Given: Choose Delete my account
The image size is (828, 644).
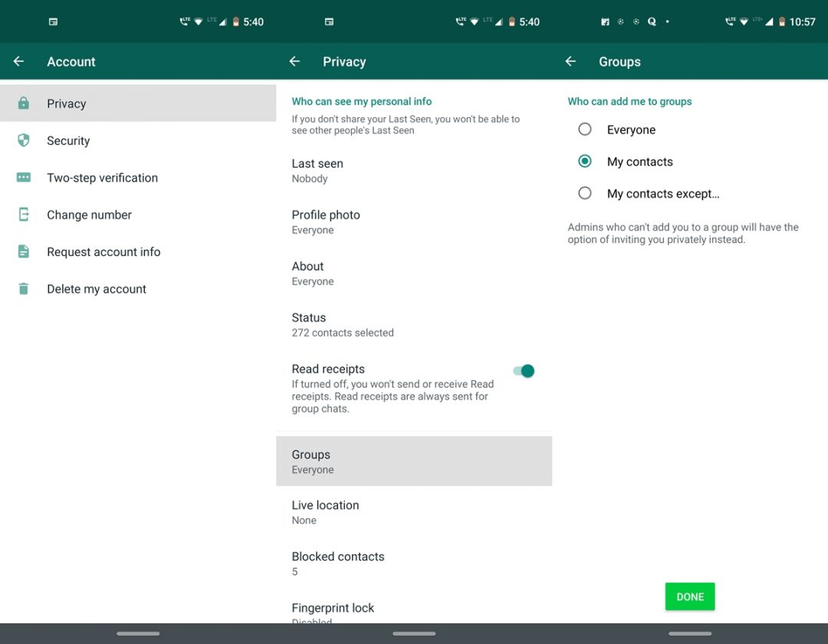Looking at the screenshot, I should point(138,289).
